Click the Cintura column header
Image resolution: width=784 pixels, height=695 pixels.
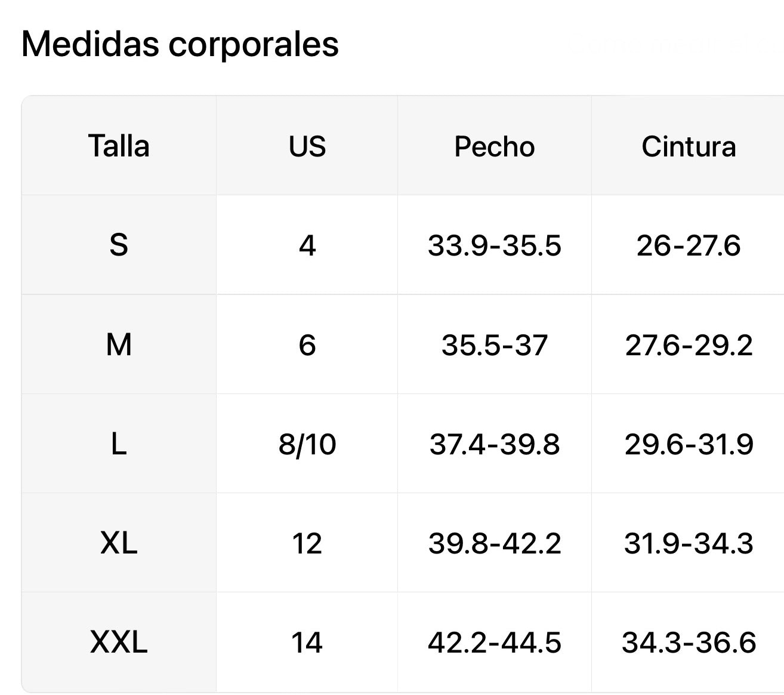(x=689, y=146)
